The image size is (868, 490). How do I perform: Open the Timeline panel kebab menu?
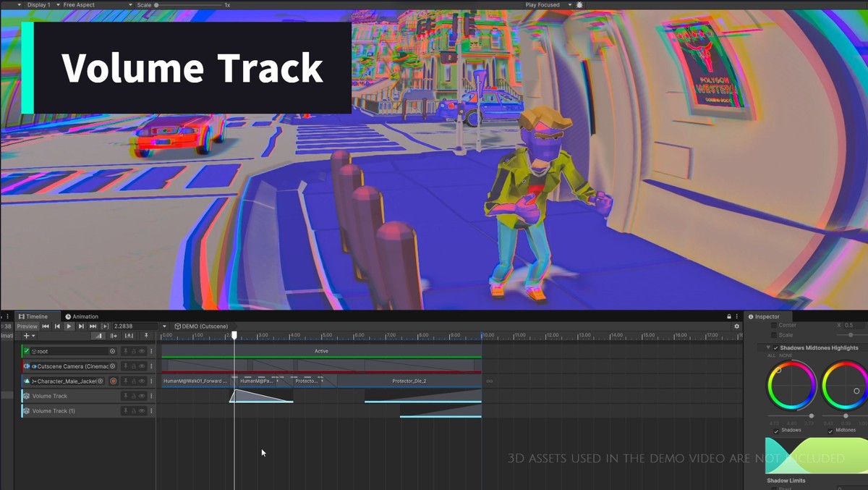pyautogui.click(x=738, y=316)
